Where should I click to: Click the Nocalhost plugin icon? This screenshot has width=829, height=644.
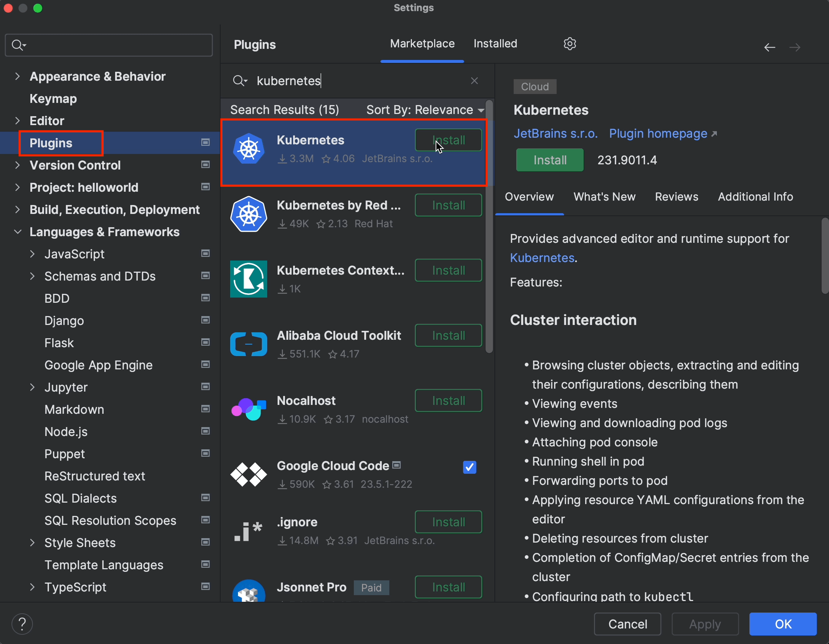click(249, 409)
